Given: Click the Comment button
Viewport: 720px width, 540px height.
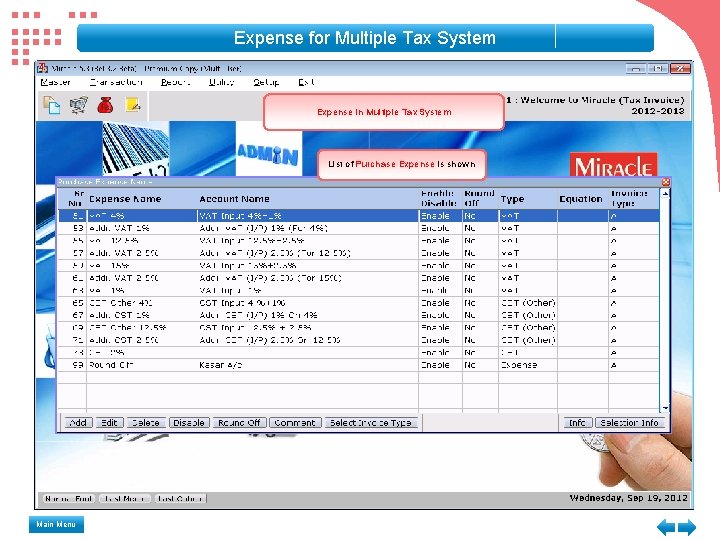Looking at the screenshot, I should [x=295, y=422].
